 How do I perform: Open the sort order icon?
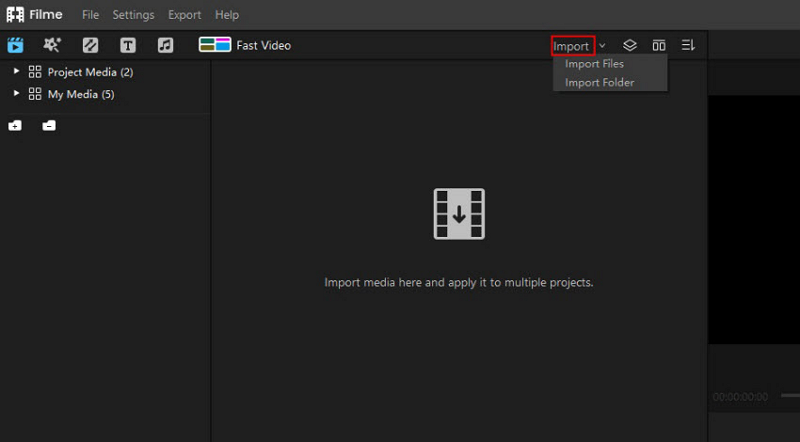688,45
